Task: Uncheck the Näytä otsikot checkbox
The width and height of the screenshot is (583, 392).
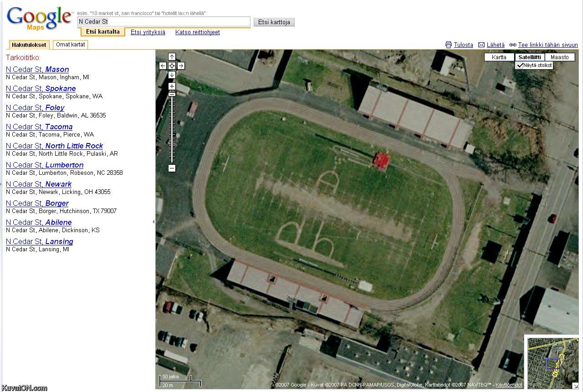Action: point(520,66)
